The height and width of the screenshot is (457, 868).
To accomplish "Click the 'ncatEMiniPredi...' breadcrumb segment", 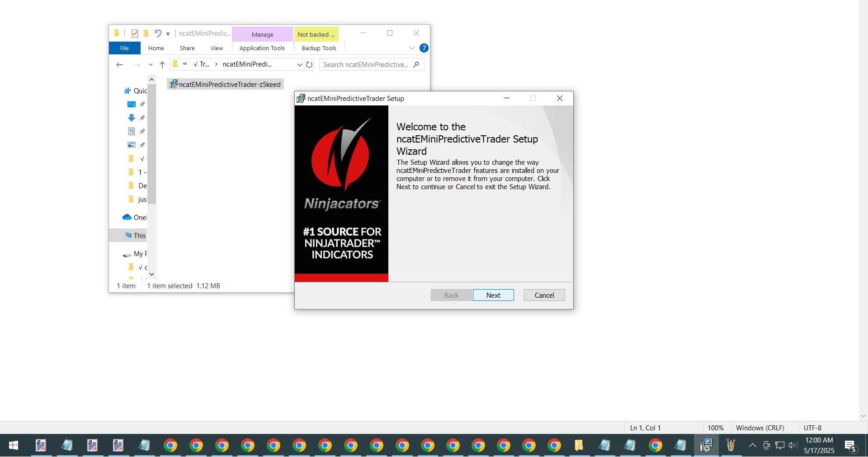I will coord(247,64).
